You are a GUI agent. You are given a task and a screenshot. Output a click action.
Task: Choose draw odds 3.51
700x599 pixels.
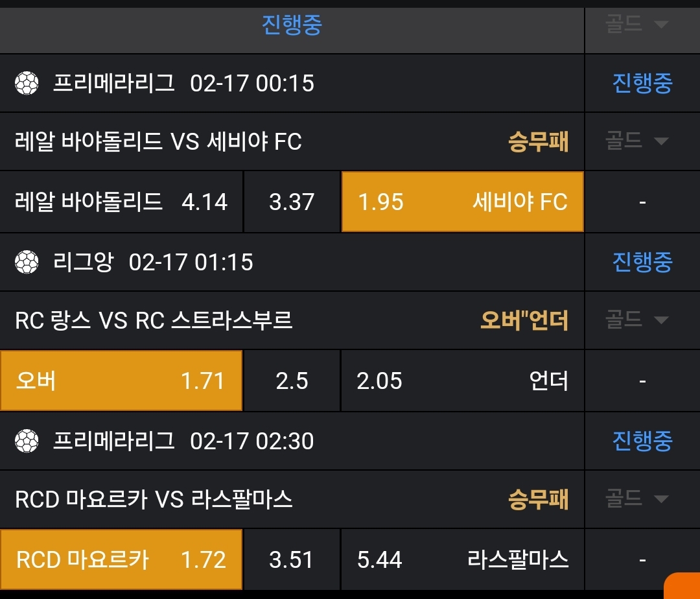coord(291,559)
